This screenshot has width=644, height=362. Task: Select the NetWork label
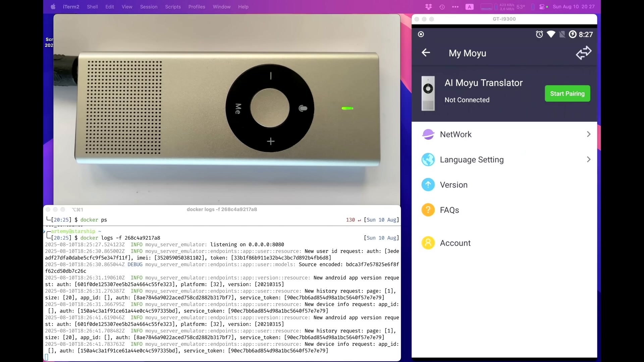click(455, 134)
